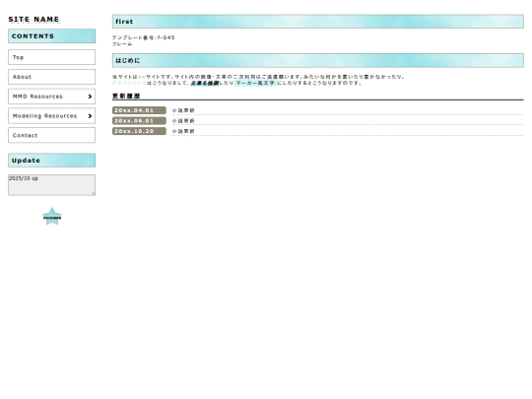This screenshot has height=399, width=532.
Task: Open the MMD Resources menu entry
Action: pyautogui.click(x=51, y=97)
